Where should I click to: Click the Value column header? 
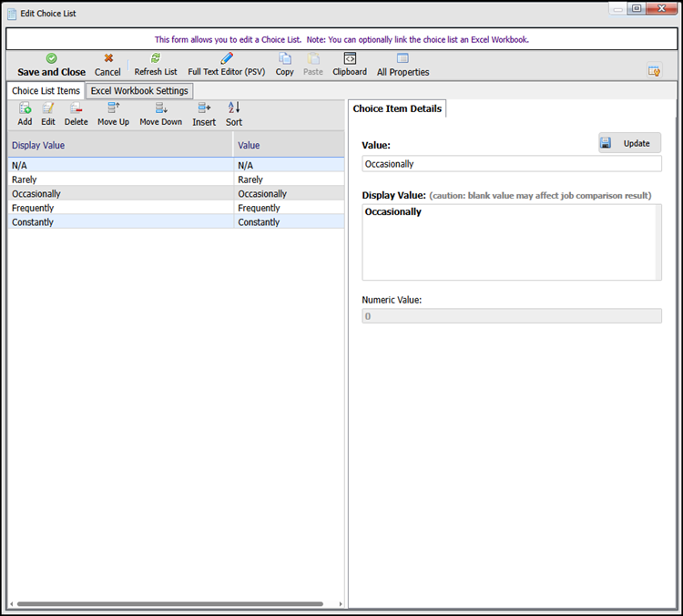coord(289,145)
